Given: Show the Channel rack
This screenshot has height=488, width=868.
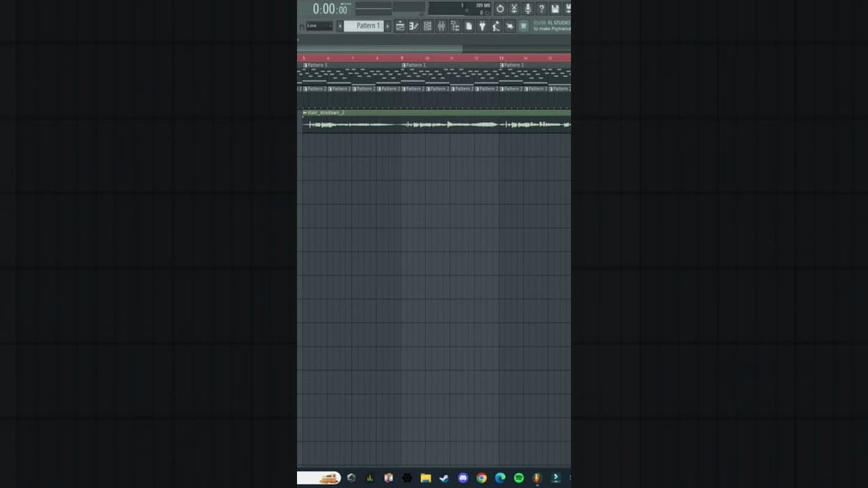Looking at the screenshot, I should (427, 26).
